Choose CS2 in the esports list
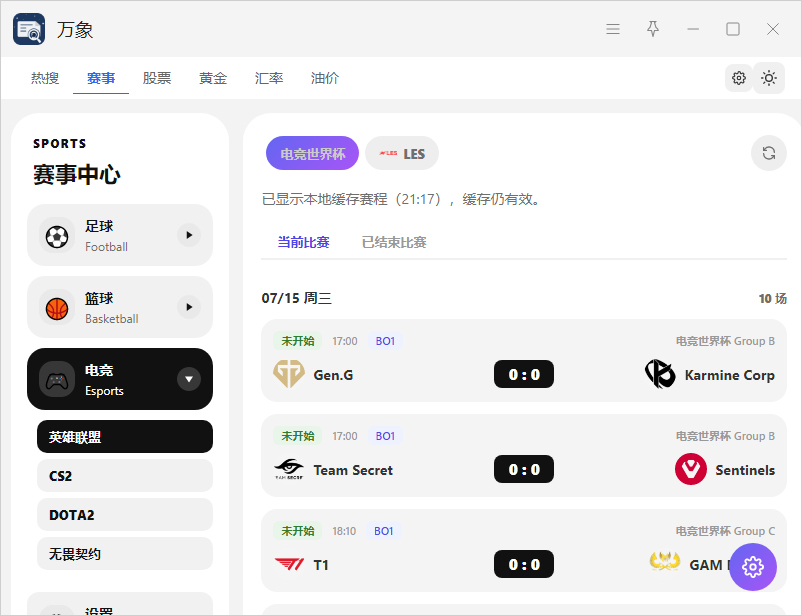Image resolution: width=802 pixels, height=616 pixels. tap(125, 476)
